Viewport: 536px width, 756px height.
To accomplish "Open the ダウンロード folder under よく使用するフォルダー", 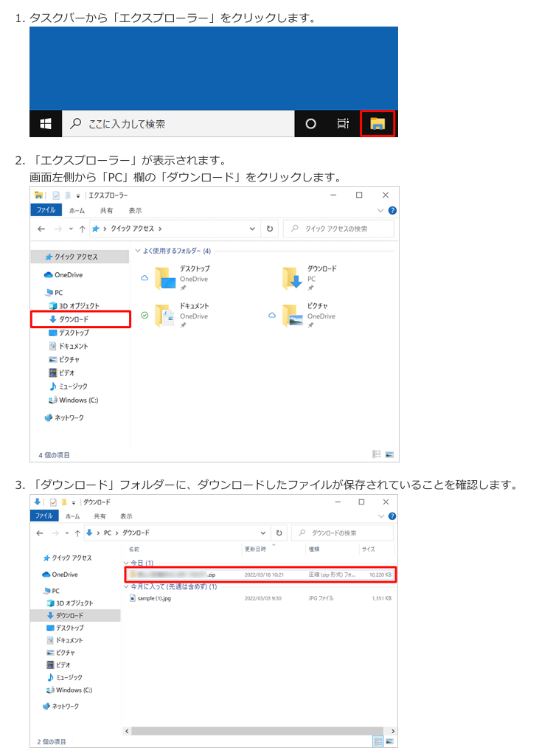I will [x=310, y=279].
